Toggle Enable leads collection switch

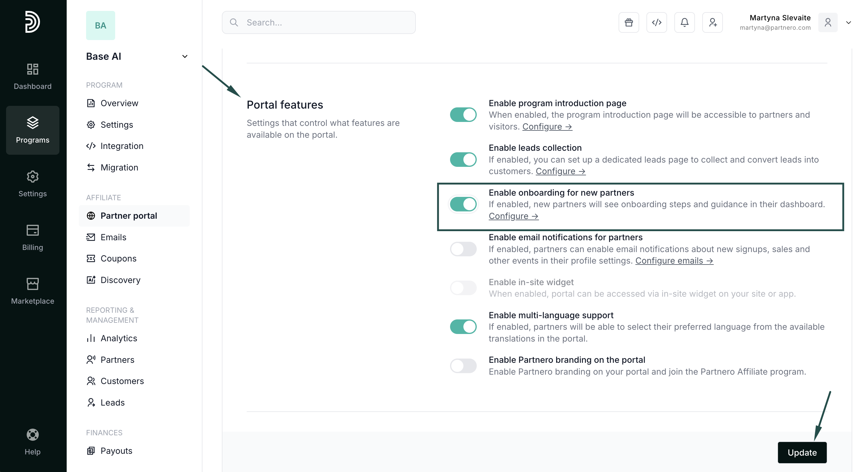click(x=463, y=160)
